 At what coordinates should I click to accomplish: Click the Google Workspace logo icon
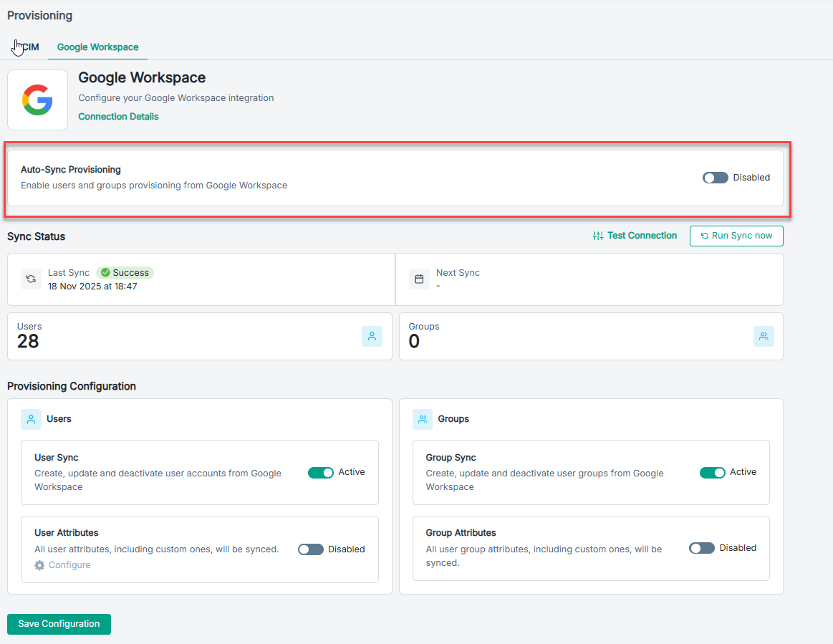(x=37, y=100)
